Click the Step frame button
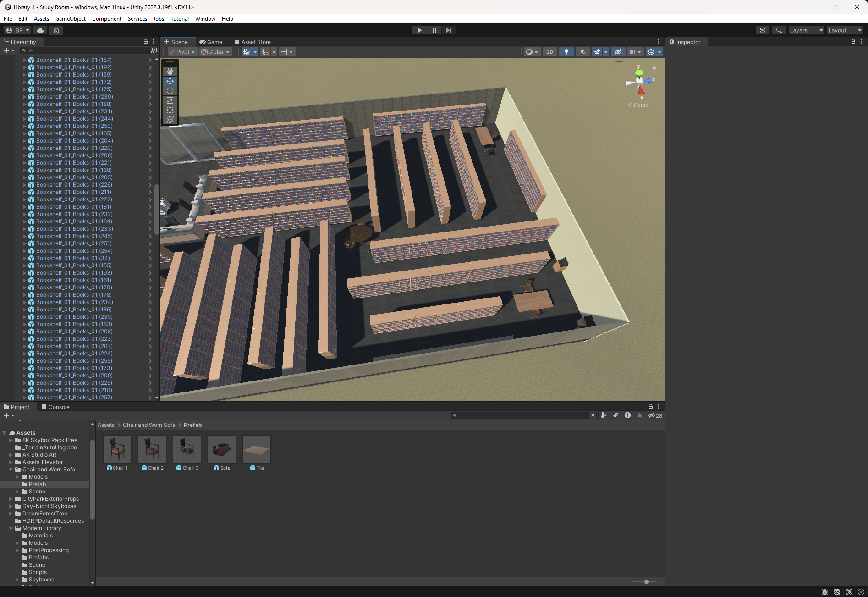 point(449,30)
